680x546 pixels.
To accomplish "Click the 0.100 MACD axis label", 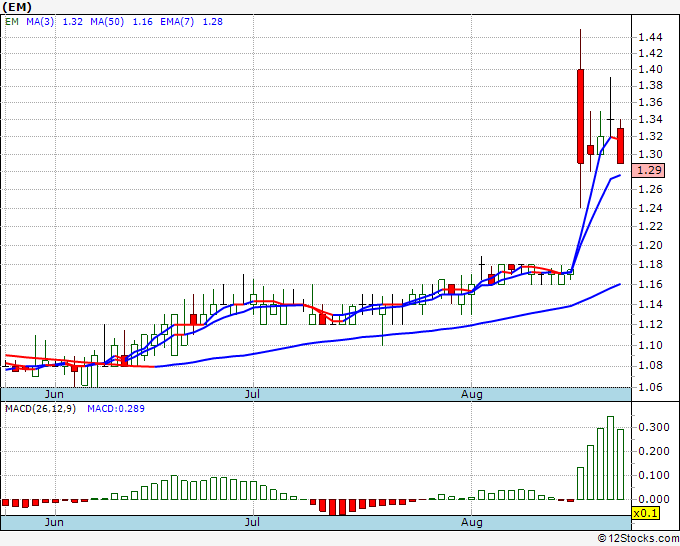I will (x=654, y=475).
